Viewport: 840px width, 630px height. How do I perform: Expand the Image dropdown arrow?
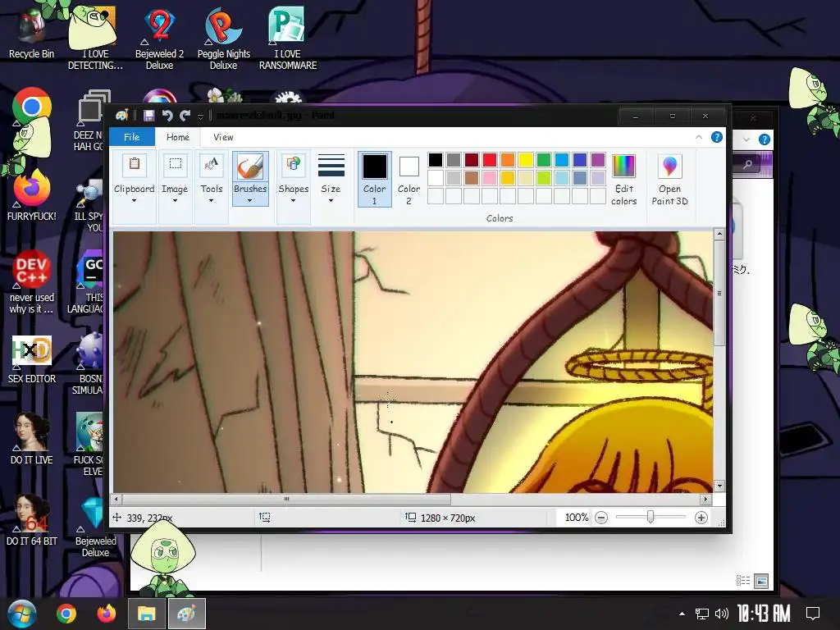tap(176, 200)
